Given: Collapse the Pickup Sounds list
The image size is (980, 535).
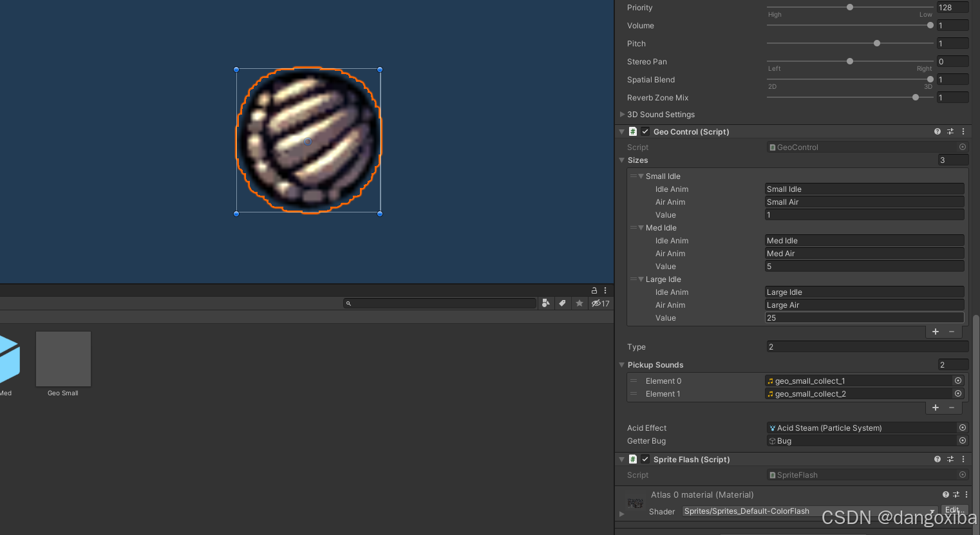Looking at the screenshot, I should tap(622, 364).
